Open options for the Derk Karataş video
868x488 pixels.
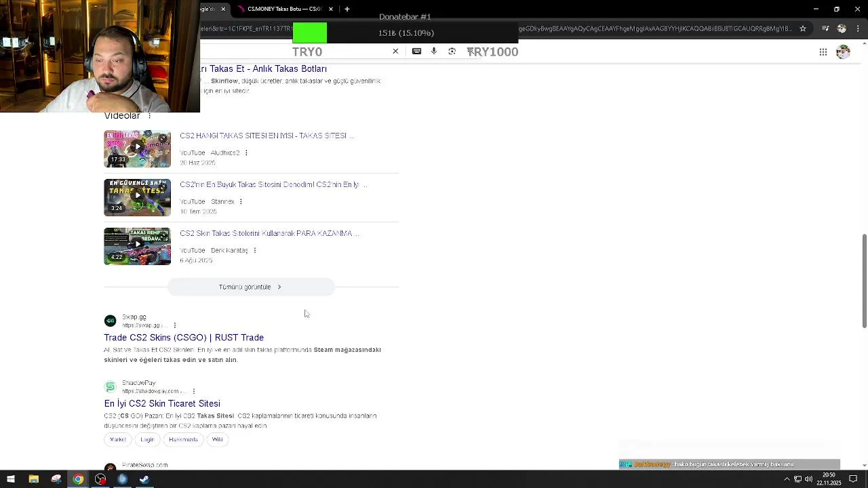[x=255, y=250]
